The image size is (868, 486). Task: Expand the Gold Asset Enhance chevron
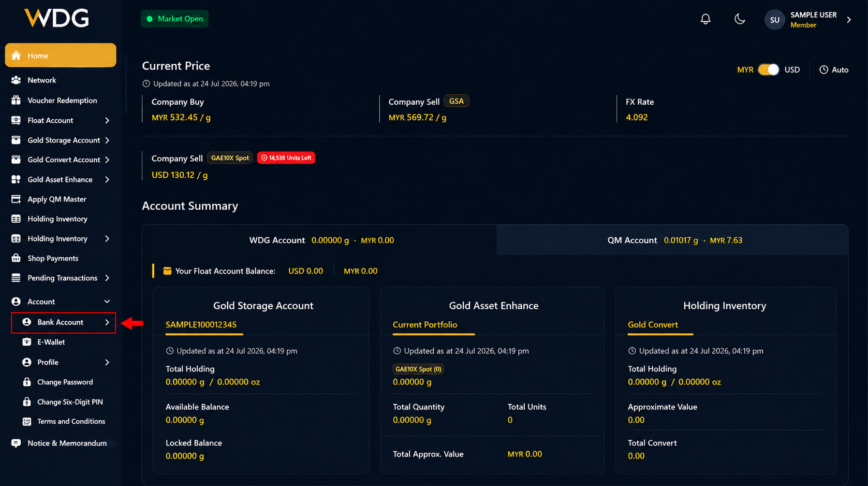click(x=107, y=179)
